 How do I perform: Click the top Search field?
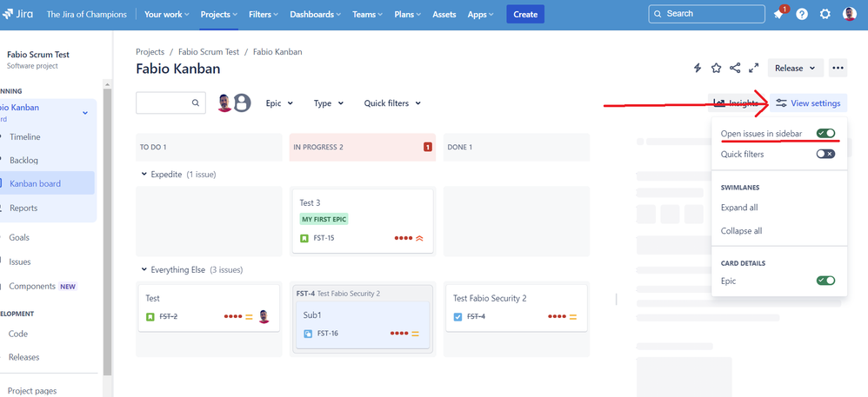pyautogui.click(x=707, y=14)
